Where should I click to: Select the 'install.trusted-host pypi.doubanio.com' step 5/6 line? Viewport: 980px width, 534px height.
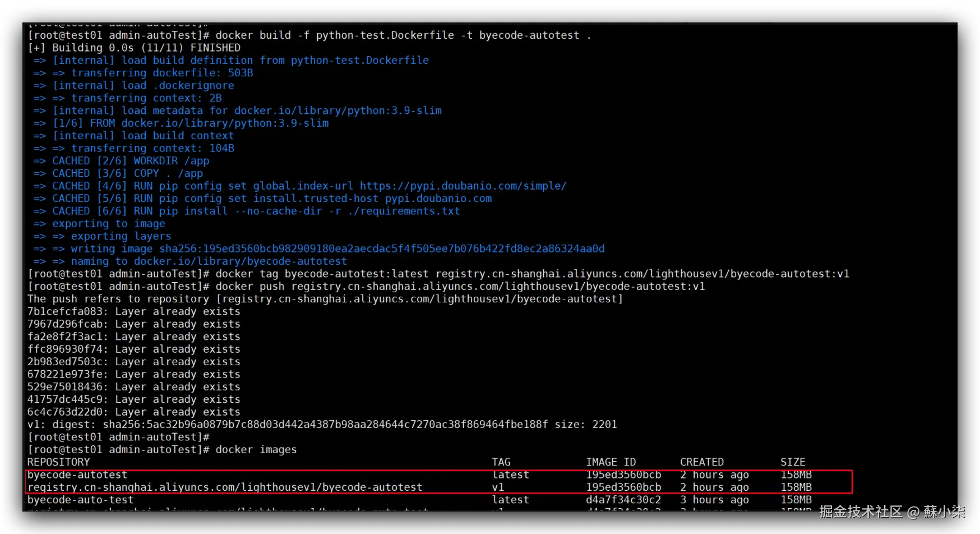point(262,199)
